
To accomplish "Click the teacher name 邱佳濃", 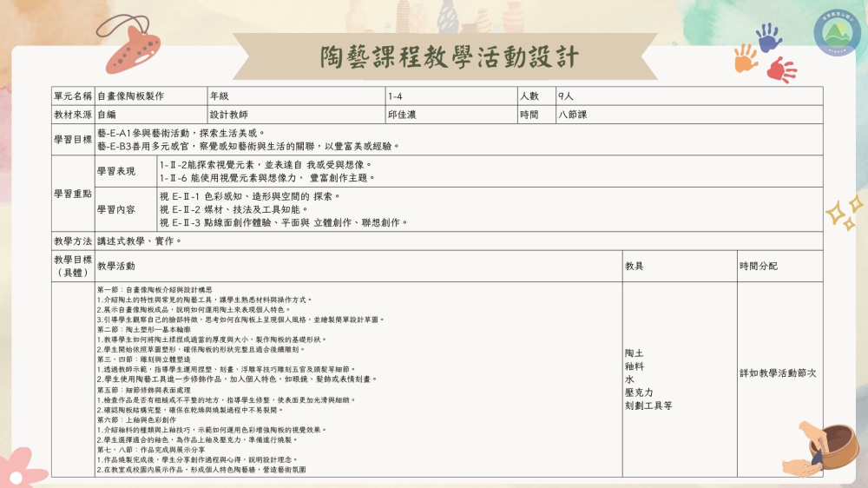I will point(402,115).
